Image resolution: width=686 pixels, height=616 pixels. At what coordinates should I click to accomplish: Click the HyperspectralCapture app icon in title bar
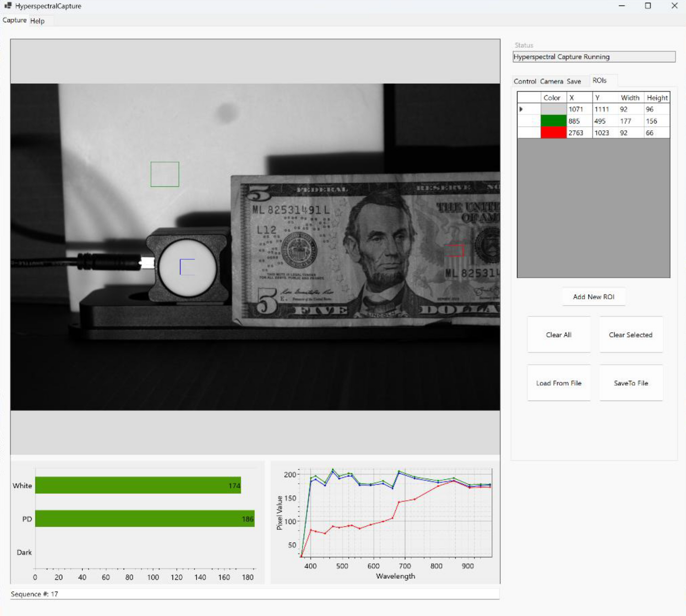[8, 6]
